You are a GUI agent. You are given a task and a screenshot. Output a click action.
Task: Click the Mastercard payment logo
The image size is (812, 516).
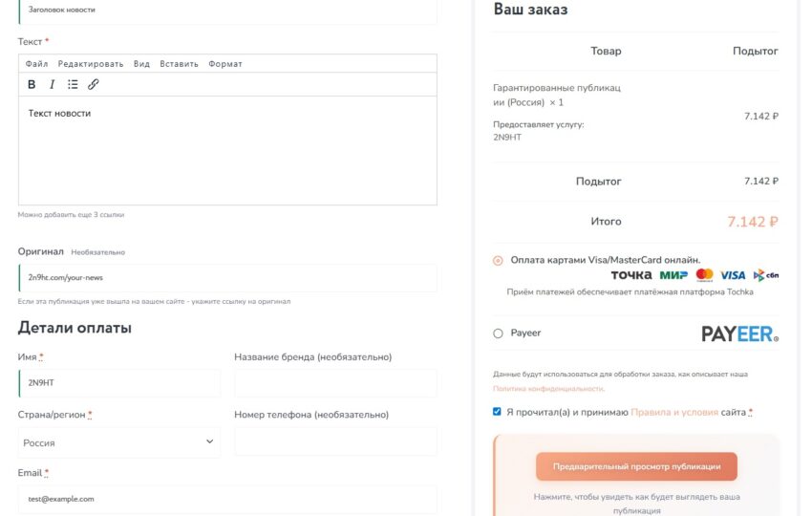[x=705, y=275]
